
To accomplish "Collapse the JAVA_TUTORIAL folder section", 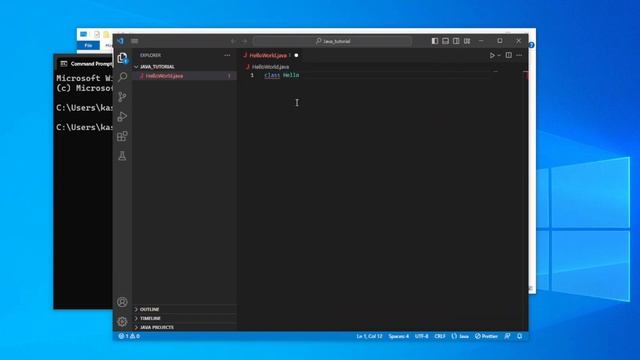I will (x=157, y=67).
